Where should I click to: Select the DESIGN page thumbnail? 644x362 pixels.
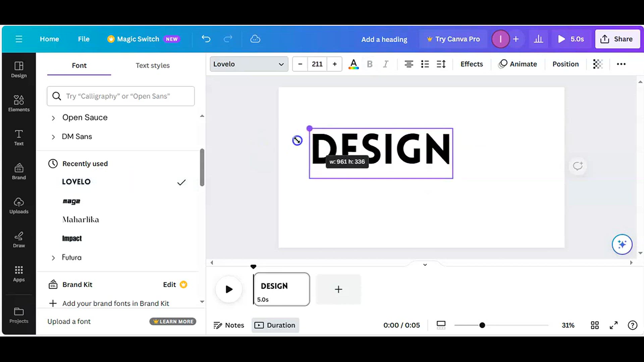282,289
